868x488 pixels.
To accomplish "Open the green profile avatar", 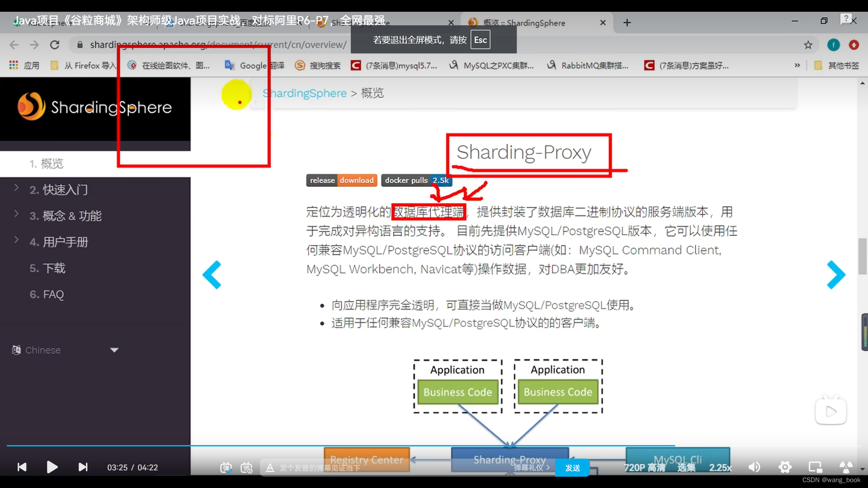I will coord(833,45).
